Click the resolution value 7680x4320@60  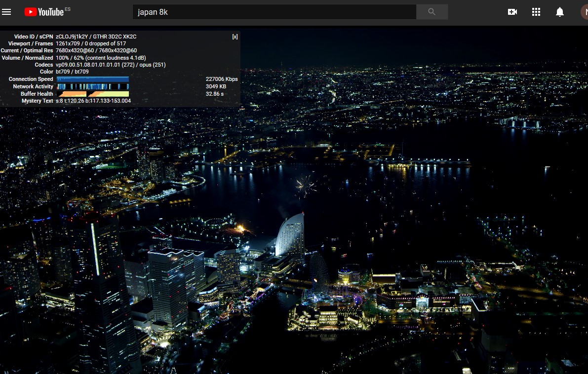[x=75, y=50]
